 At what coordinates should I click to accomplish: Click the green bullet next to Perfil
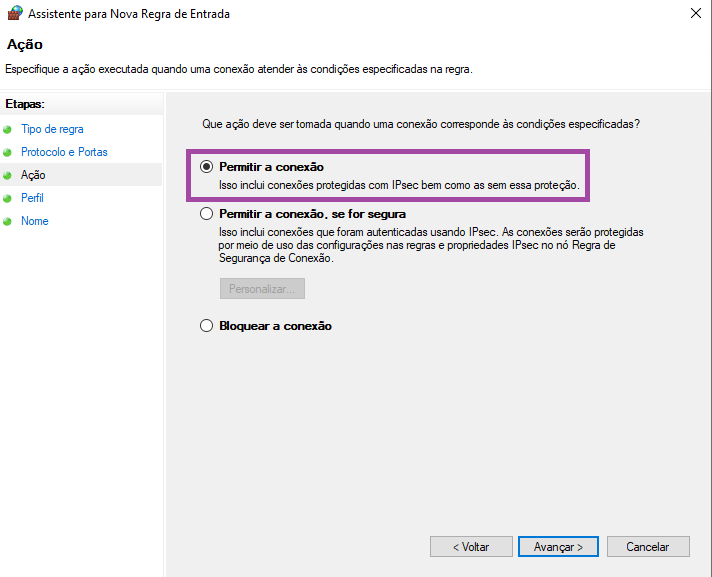coord(7,198)
